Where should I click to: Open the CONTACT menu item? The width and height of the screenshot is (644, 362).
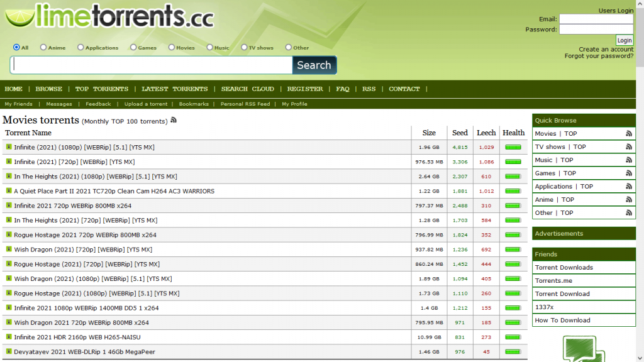(x=404, y=89)
